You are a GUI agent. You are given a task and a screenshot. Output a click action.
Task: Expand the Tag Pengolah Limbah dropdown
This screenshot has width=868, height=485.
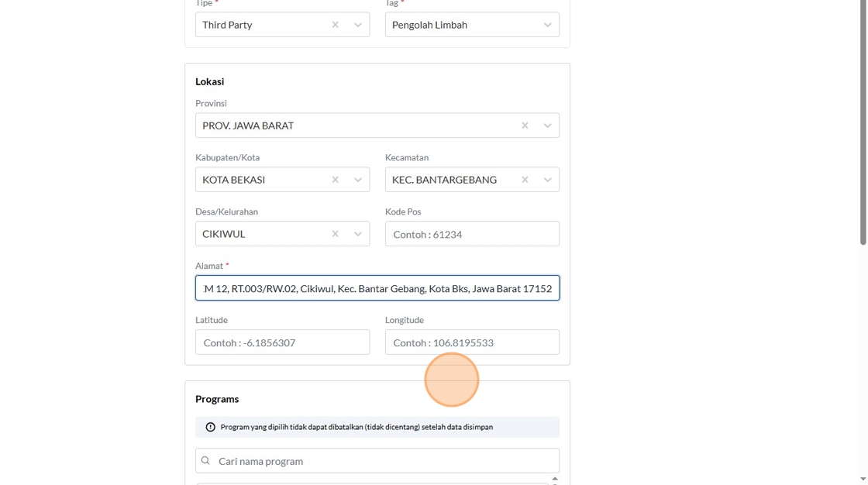(547, 25)
